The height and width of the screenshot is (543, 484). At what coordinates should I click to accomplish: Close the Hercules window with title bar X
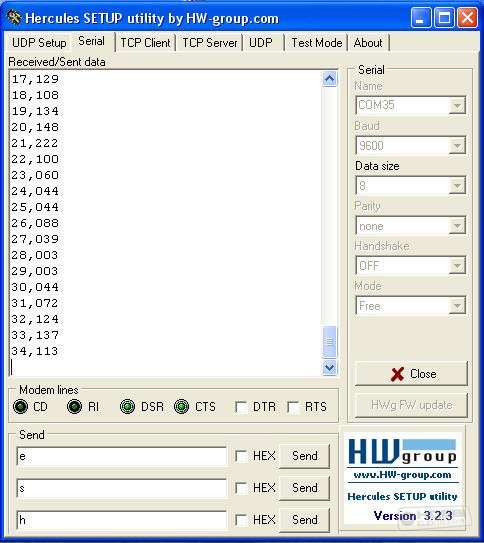[x=467, y=17]
